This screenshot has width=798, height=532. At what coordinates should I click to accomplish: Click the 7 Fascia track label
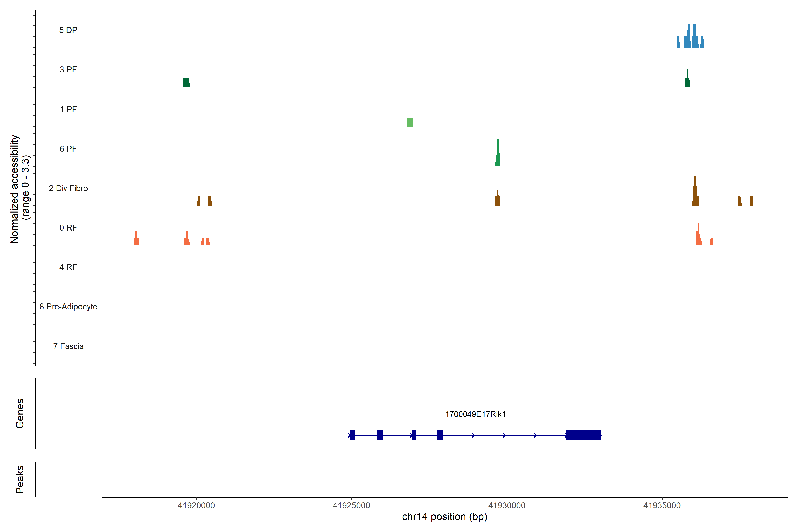(x=68, y=346)
